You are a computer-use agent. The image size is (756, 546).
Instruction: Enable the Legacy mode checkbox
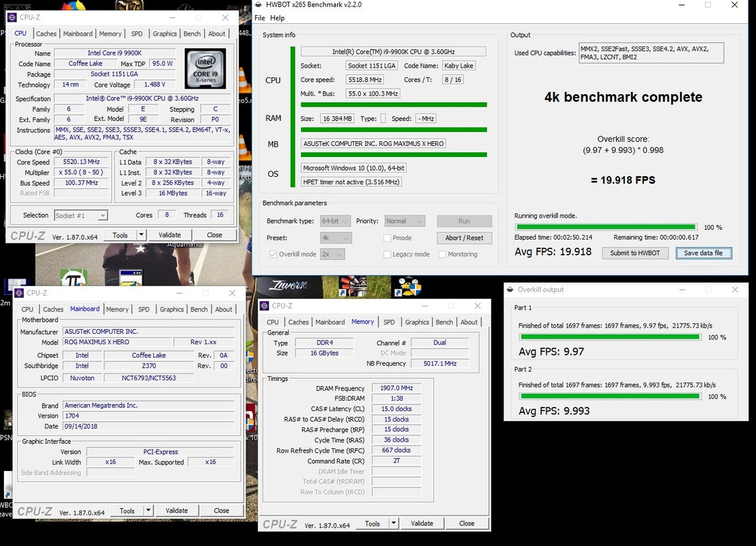point(387,254)
